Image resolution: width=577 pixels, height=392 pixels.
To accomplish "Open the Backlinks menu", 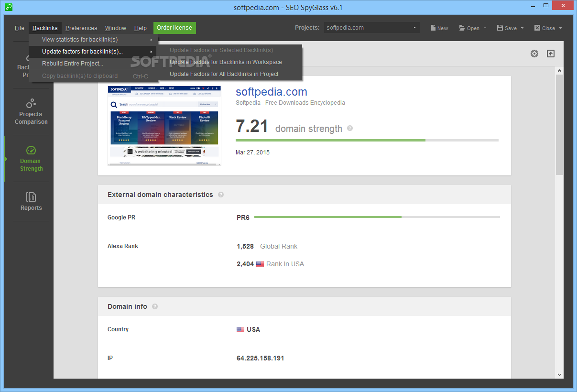I will pyautogui.click(x=45, y=28).
